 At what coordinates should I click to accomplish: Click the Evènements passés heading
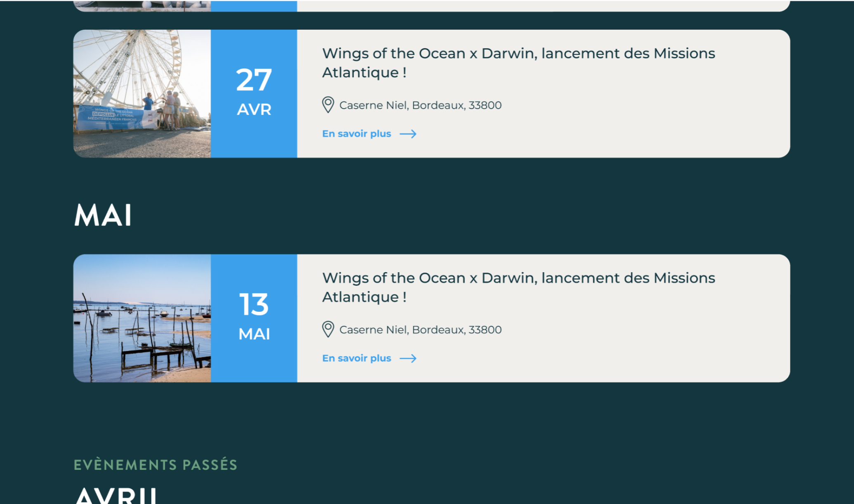[x=156, y=465]
